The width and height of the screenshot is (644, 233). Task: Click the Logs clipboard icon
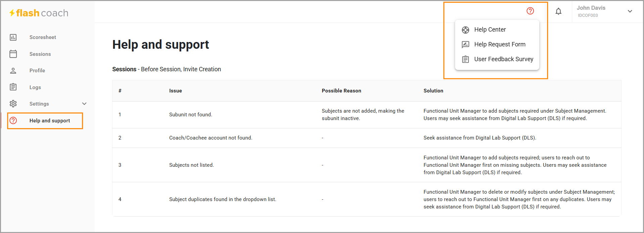tap(13, 87)
